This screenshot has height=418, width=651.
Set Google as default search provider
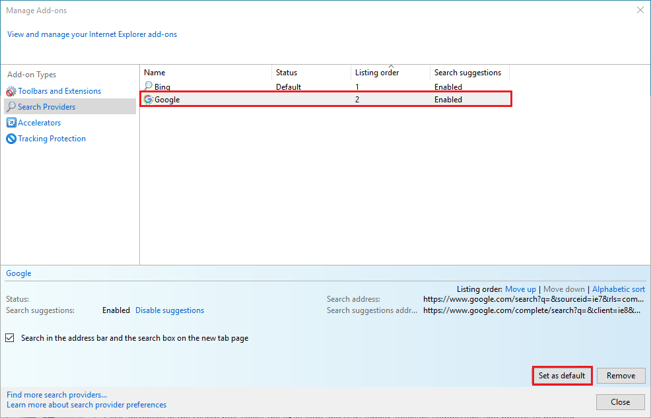point(561,376)
